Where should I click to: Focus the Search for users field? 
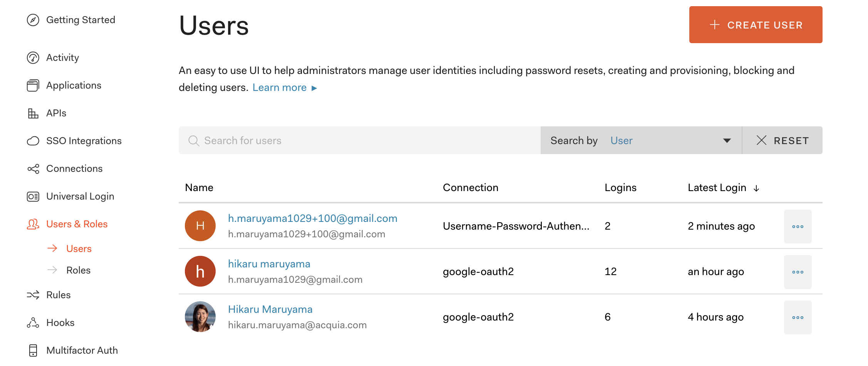[358, 141]
